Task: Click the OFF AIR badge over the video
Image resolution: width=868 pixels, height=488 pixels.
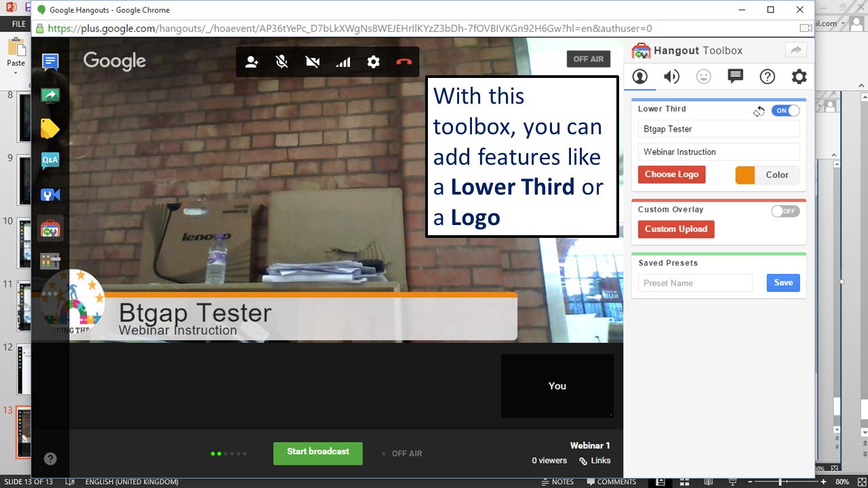Action: [x=589, y=59]
